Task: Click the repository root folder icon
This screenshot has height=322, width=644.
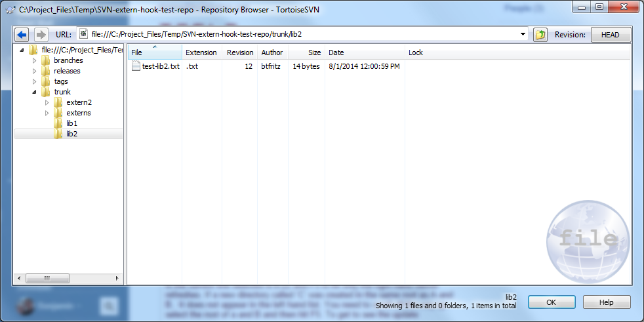Action: [33, 50]
